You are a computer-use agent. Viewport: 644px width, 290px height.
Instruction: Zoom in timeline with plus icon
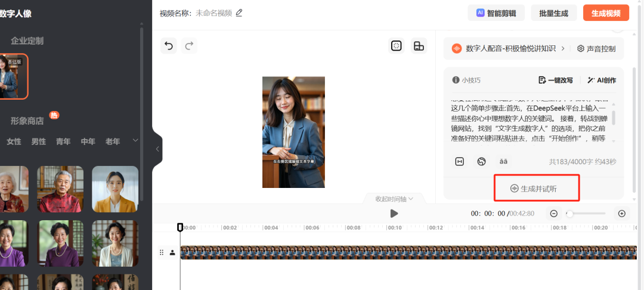[622, 213]
